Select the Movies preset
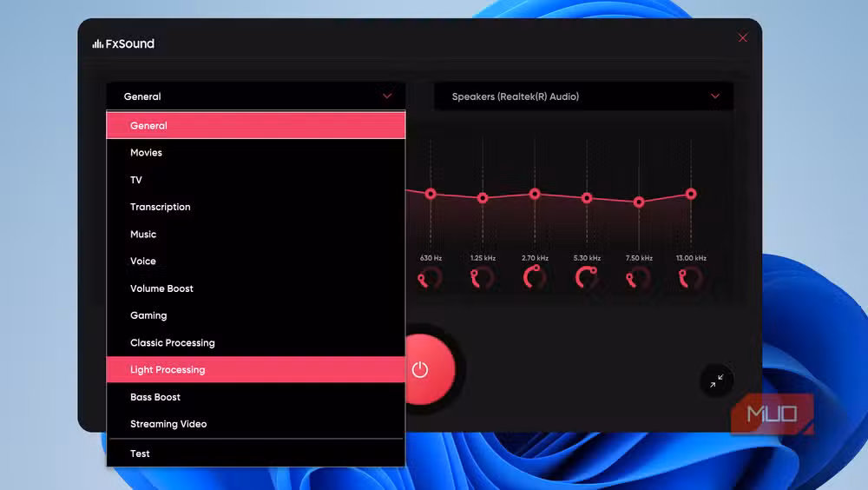This screenshot has width=868, height=490. 256,152
